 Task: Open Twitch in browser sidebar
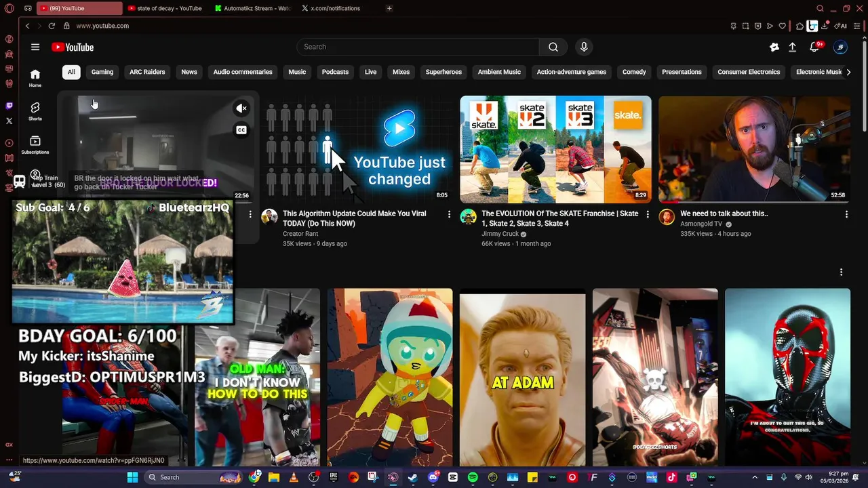(x=9, y=106)
